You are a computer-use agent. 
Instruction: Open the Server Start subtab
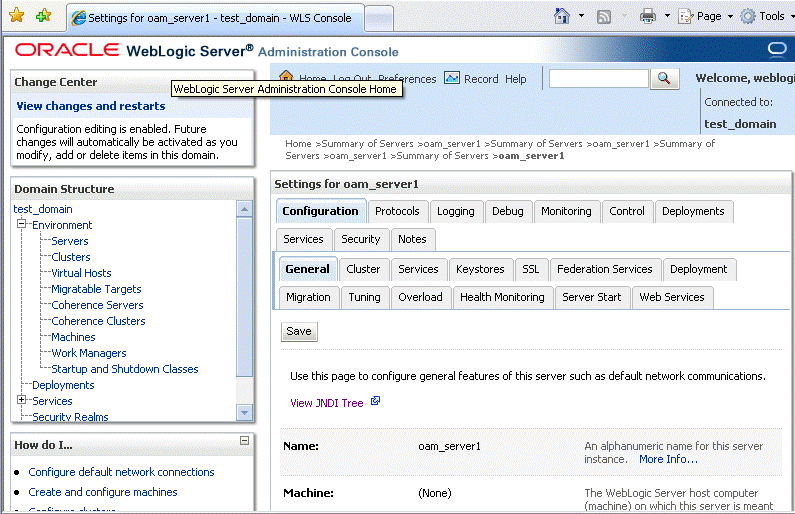coord(592,297)
